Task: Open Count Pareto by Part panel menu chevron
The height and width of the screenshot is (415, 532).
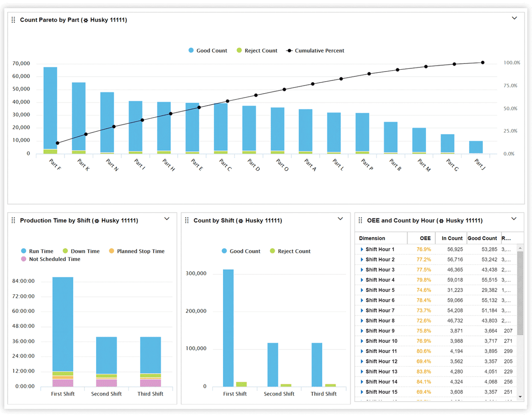Action: click(x=514, y=18)
